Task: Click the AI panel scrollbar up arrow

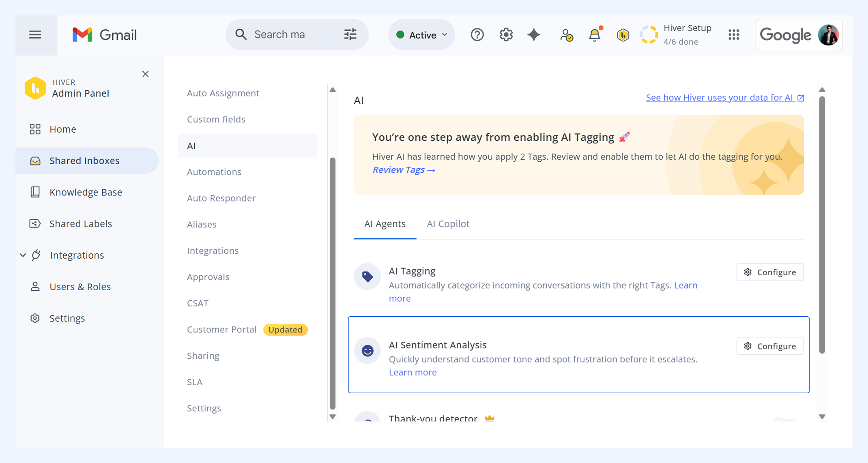Action: point(822,90)
